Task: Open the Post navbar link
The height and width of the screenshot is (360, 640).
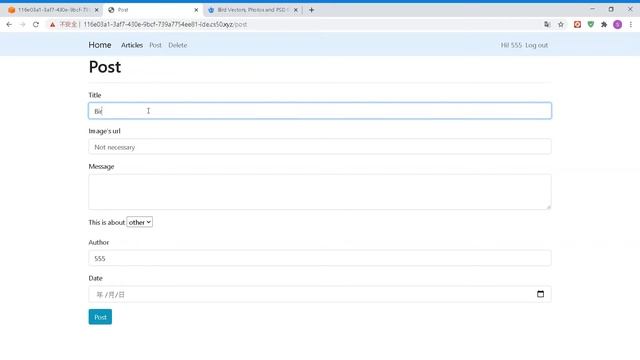Action: tap(155, 45)
